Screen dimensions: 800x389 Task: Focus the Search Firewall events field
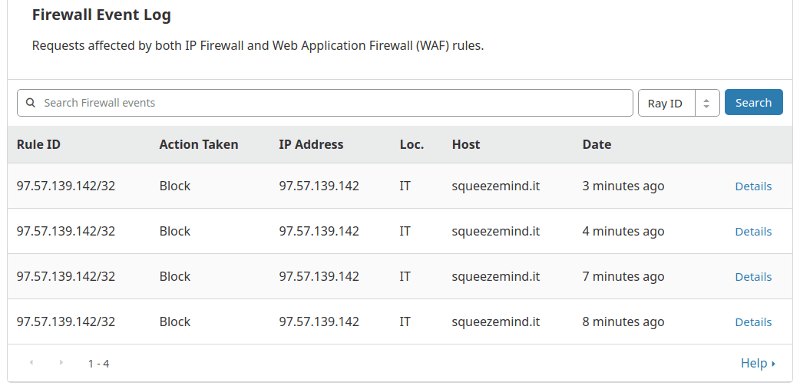(325, 103)
